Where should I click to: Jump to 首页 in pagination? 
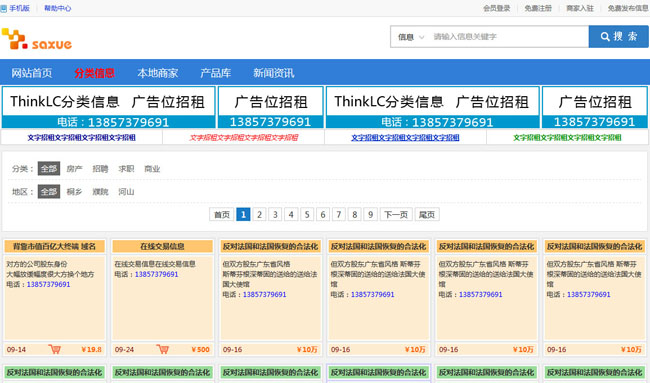tap(222, 214)
